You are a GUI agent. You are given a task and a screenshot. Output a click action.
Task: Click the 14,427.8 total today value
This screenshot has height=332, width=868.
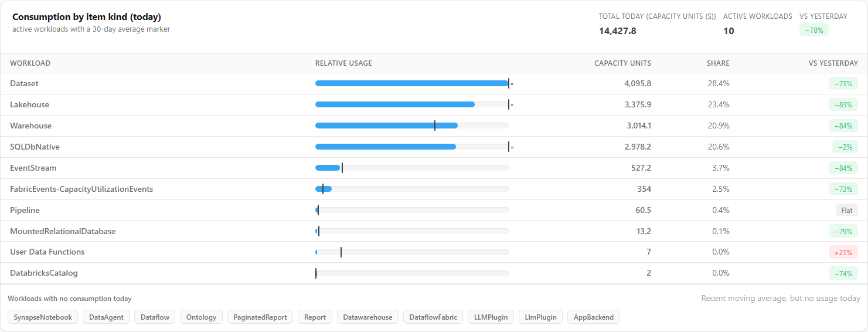pyautogui.click(x=618, y=31)
